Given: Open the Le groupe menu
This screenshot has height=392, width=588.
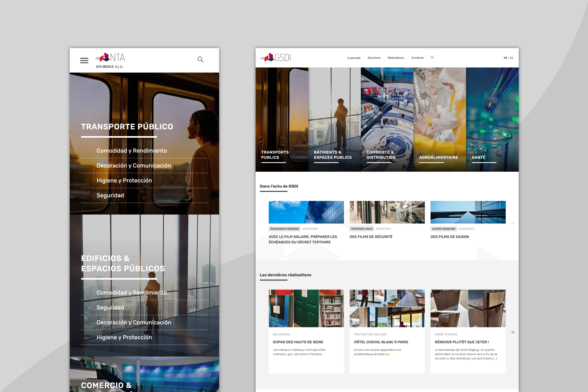Looking at the screenshot, I should click(x=354, y=58).
